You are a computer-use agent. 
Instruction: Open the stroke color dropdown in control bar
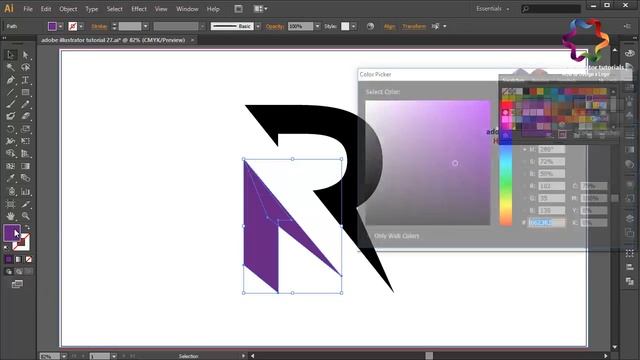click(x=81, y=26)
